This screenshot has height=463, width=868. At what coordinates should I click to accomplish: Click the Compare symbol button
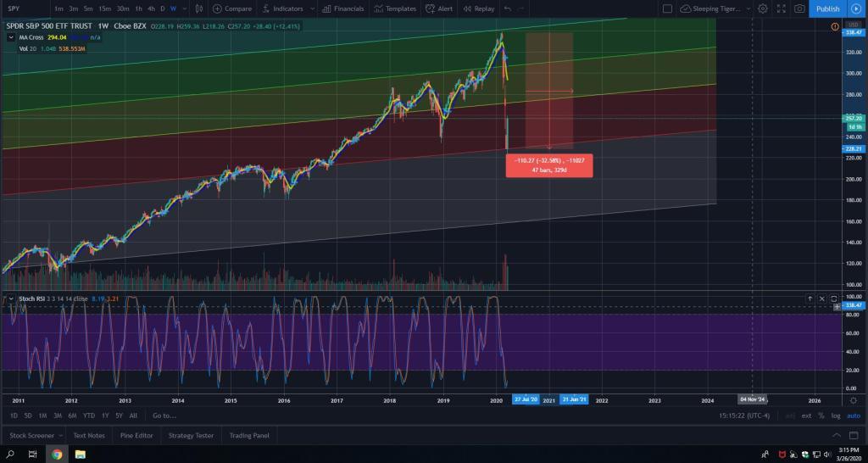click(231, 8)
